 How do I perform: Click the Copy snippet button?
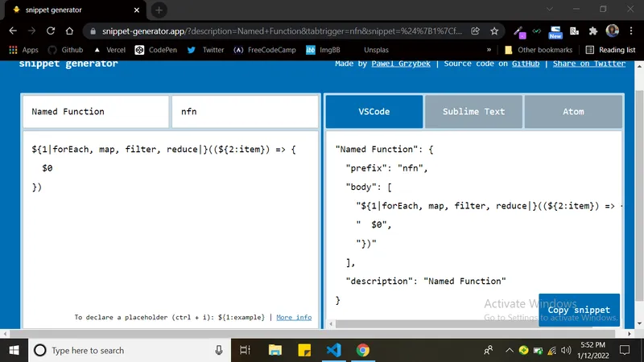[579, 310]
